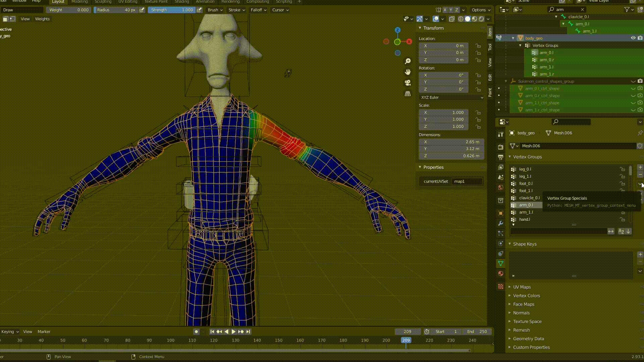
Task: Open the Object Constraint properties tab
Action: coord(500,253)
